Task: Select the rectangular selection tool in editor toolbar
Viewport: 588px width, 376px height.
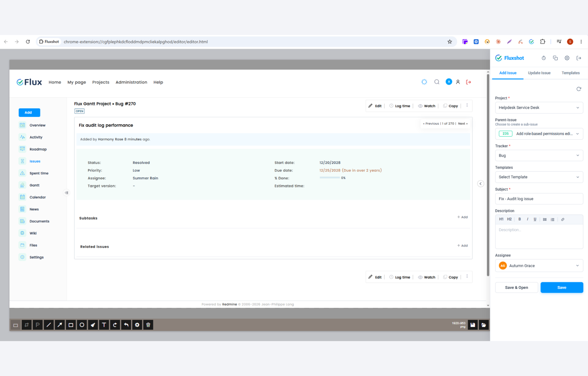Action: point(16,325)
